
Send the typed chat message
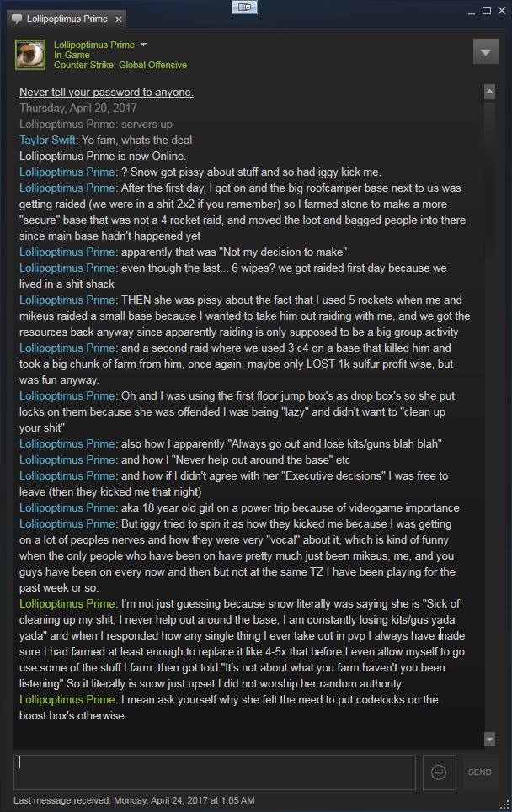pyautogui.click(x=480, y=772)
